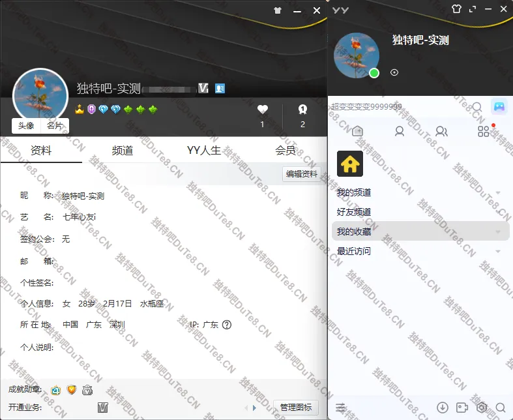Click the 头像 button under avatar
513x420 pixels.
point(26,126)
